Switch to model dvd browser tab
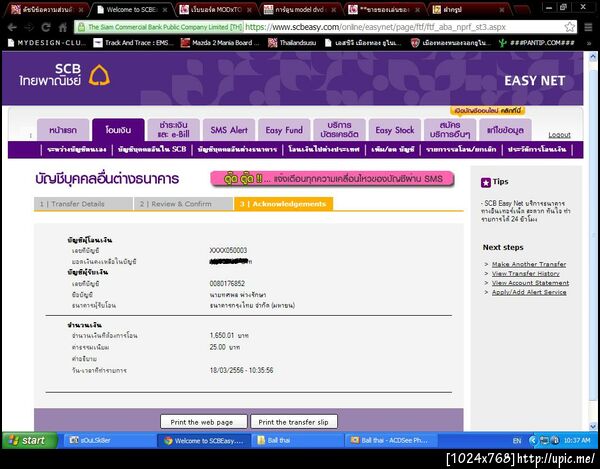Image resolution: width=600 pixels, height=469 pixels. [298, 10]
